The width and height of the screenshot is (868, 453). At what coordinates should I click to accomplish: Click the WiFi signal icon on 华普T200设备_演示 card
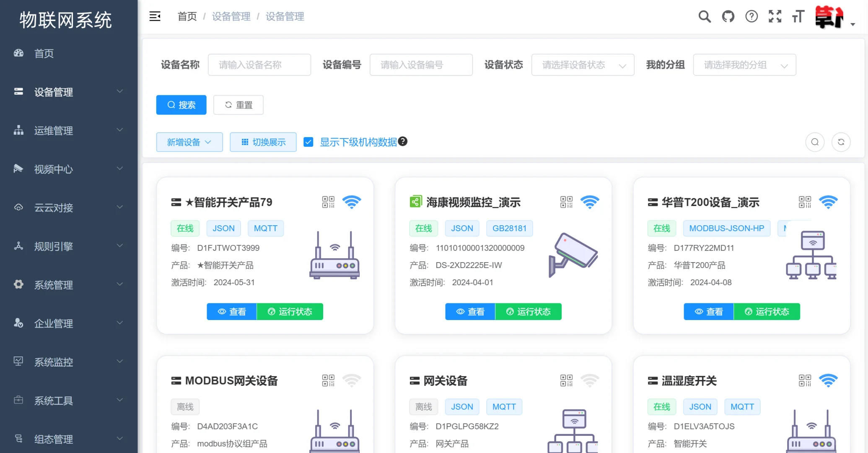pos(828,202)
